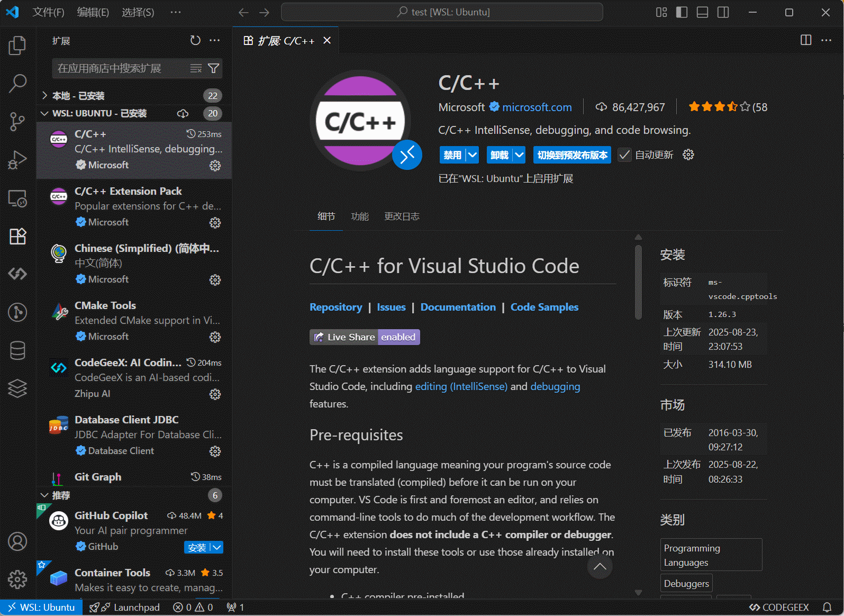Customize layout icon in title bar
Image resolution: width=844 pixels, height=616 pixels.
661,12
